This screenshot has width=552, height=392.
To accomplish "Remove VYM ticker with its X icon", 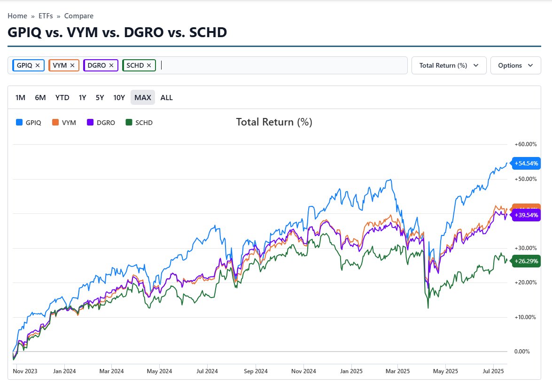I will 72,65.
